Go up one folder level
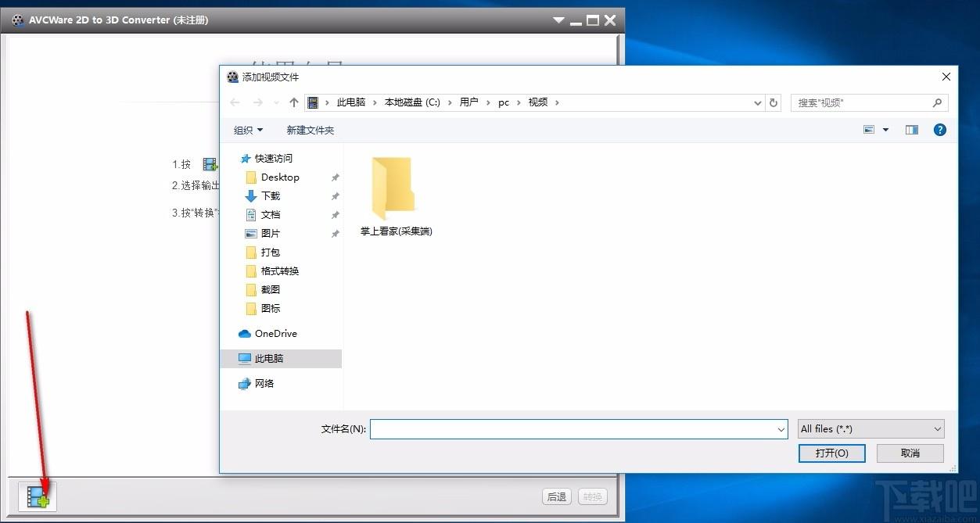 point(294,102)
